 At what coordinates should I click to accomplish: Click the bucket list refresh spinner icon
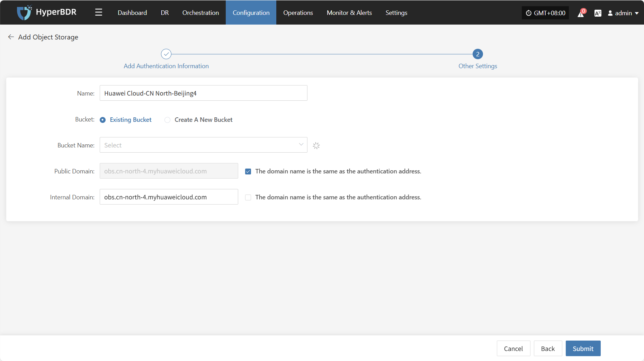[316, 145]
